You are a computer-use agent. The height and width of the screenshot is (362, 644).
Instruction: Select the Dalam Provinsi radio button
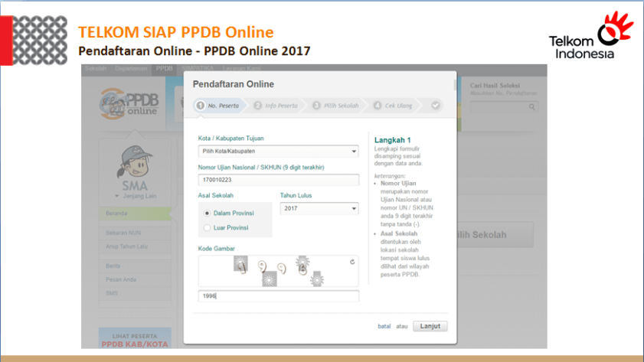tap(207, 213)
